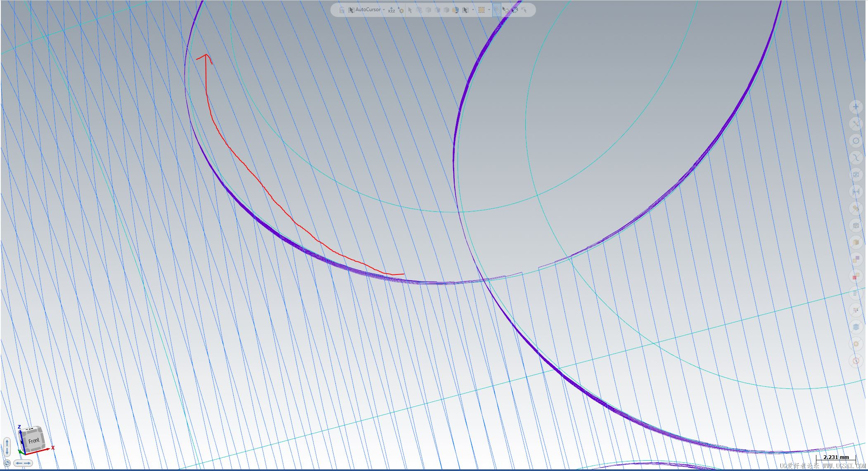Click the orange gear quick mask icon
The height and width of the screenshot is (471, 868).
click(x=856, y=344)
